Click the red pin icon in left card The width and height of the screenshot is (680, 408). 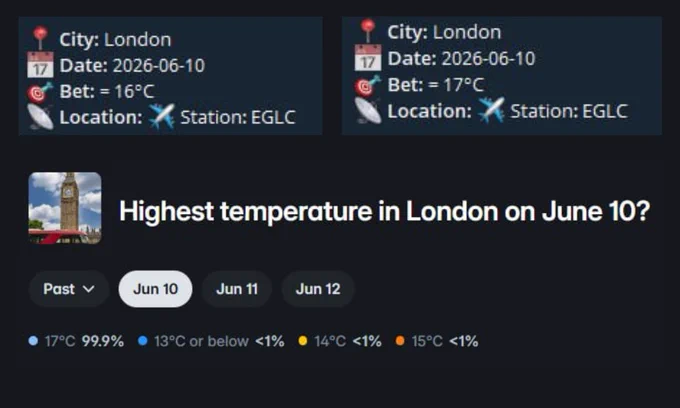click(40, 37)
